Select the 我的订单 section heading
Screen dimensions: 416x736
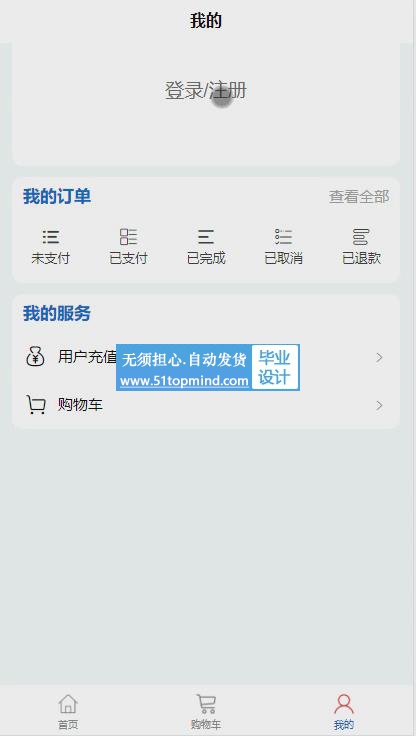click(x=57, y=196)
